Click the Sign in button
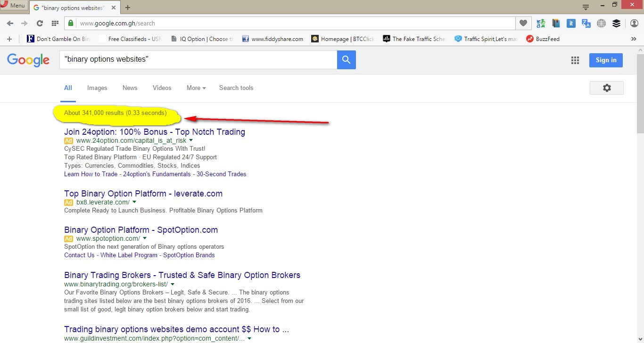 point(606,60)
